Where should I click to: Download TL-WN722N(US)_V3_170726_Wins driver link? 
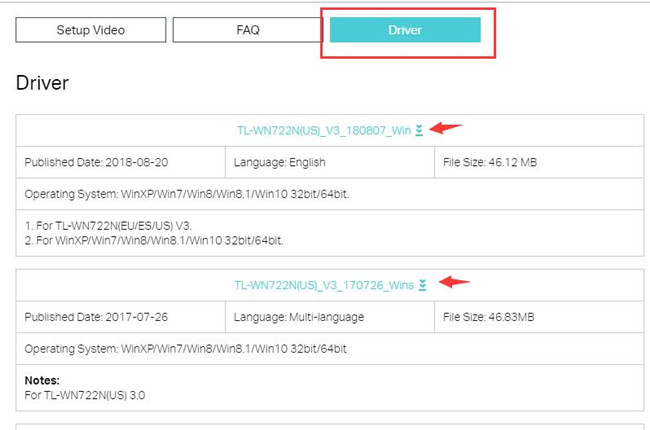pos(324,285)
